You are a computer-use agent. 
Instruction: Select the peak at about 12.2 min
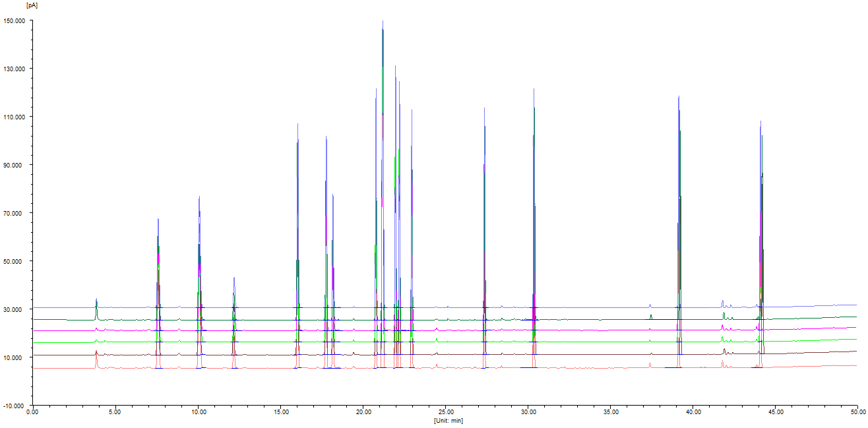click(x=234, y=279)
